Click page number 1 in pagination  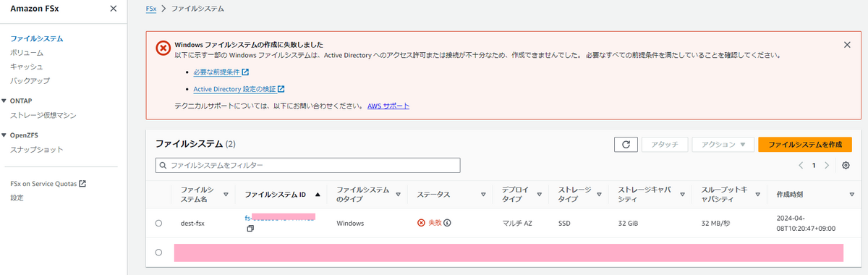point(814,166)
